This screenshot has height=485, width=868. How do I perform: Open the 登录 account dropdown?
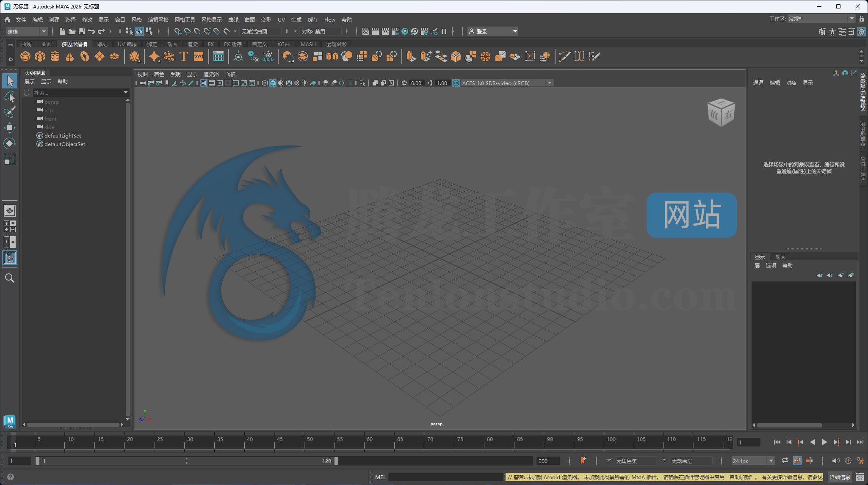(493, 31)
